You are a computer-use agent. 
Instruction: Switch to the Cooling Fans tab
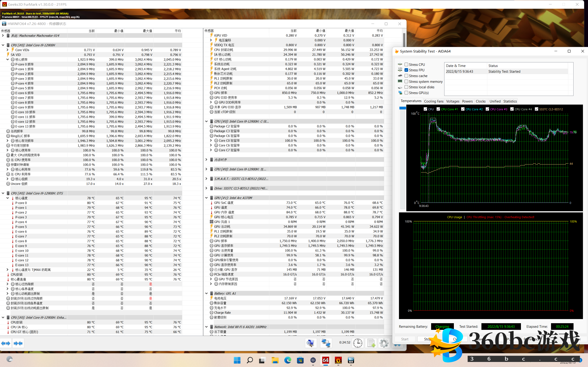coord(434,101)
